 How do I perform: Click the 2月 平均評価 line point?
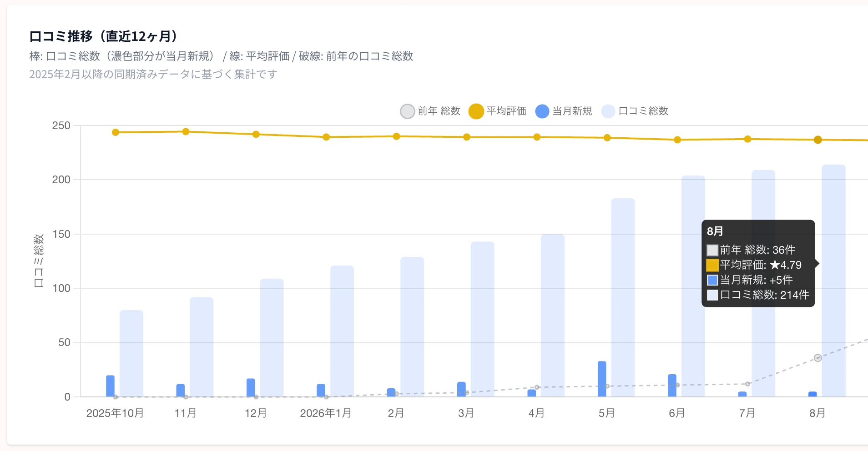click(x=396, y=136)
